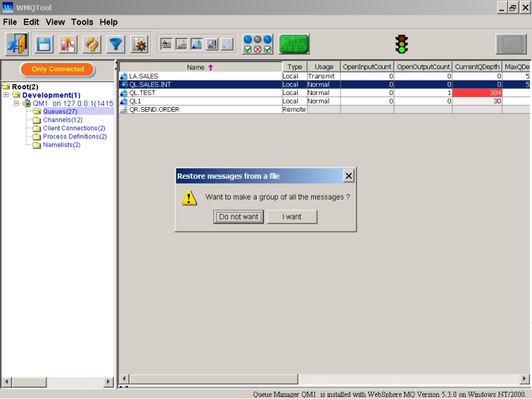Open the Help menu
Viewport: 532px width, 399px height.
coord(108,22)
